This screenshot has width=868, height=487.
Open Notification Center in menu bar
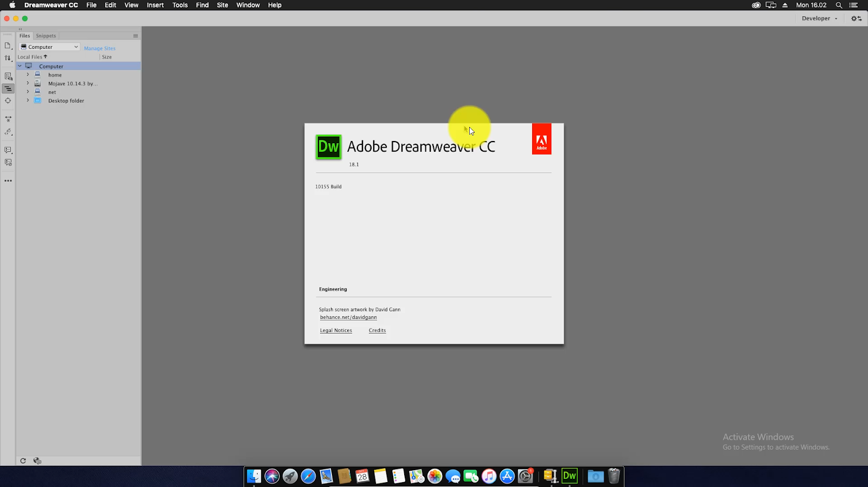(853, 5)
